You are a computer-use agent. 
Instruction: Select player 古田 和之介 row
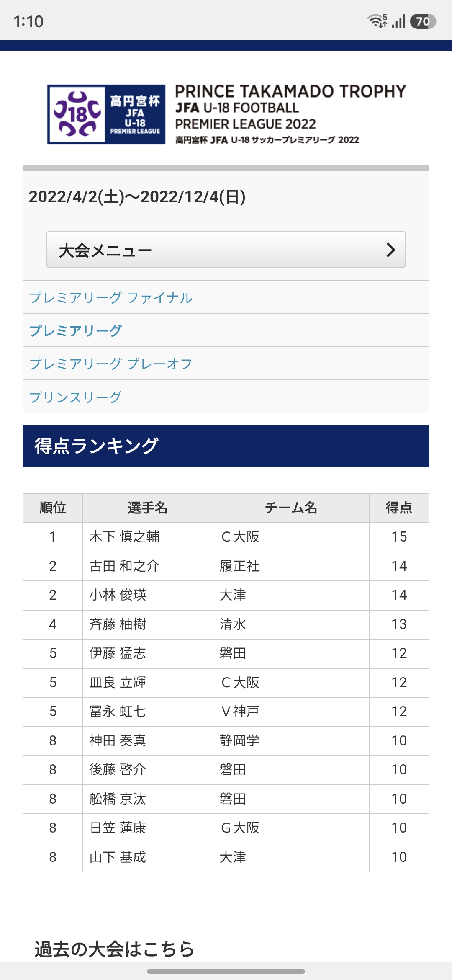(226, 566)
